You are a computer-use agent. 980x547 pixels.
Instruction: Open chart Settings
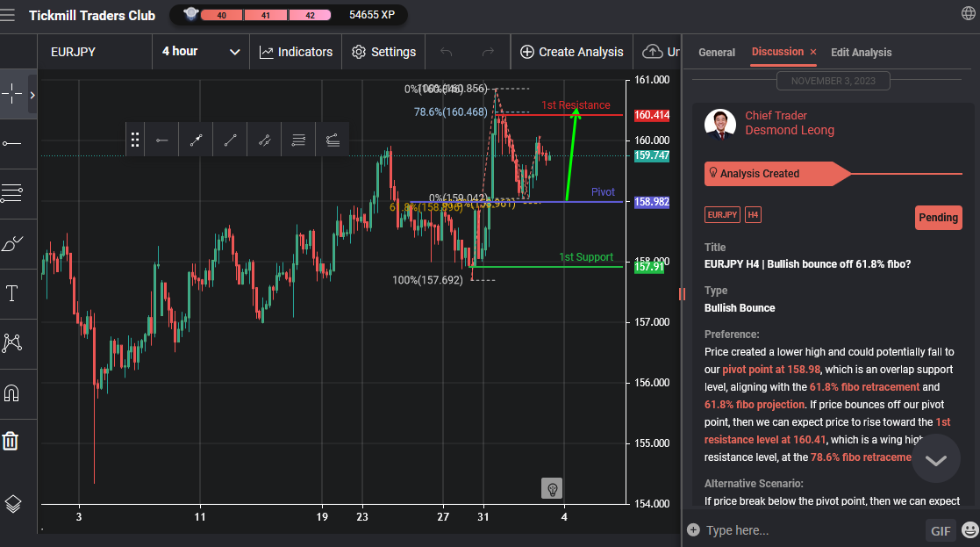tap(383, 52)
